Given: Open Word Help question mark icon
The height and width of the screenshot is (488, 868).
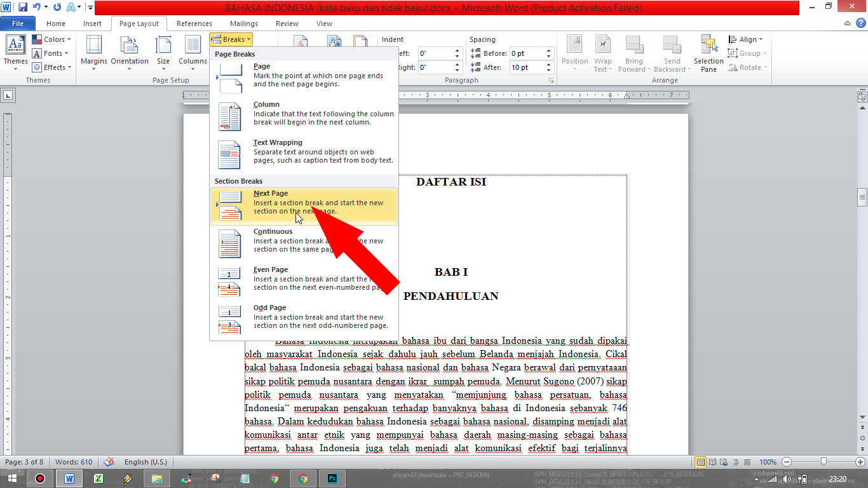Looking at the screenshot, I should (x=860, y=24).
